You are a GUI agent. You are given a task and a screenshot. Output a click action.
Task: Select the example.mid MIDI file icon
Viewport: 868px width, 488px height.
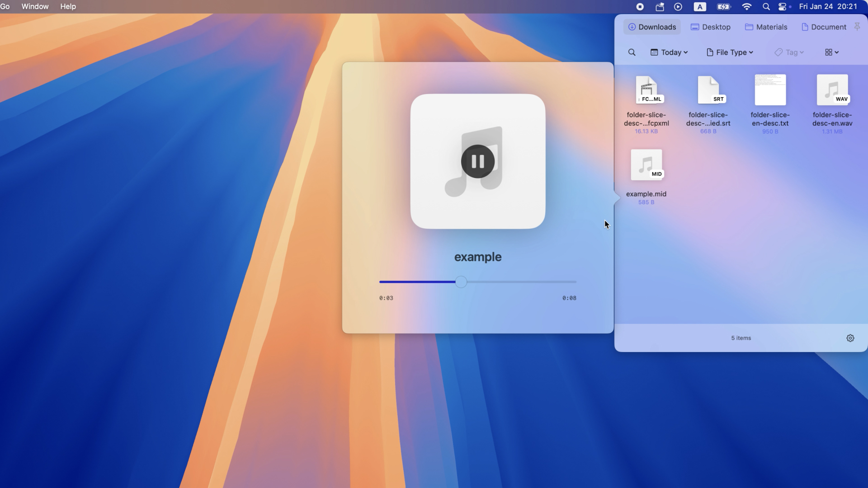pos(646,164)
